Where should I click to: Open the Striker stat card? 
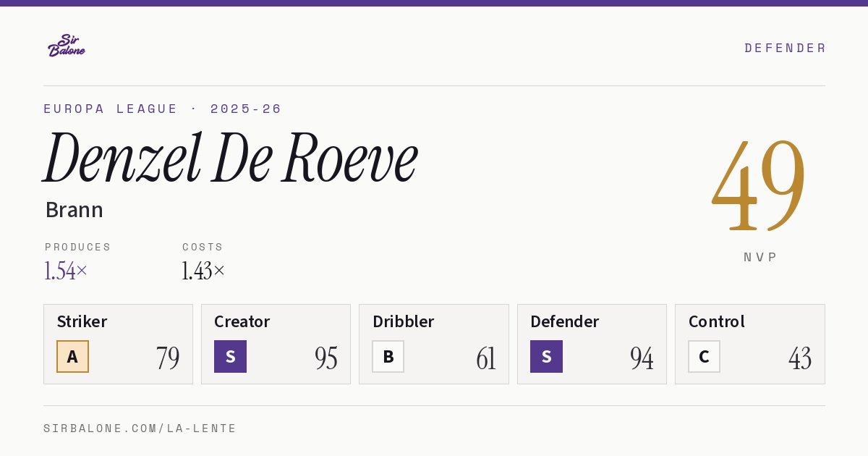coord(118,344)
